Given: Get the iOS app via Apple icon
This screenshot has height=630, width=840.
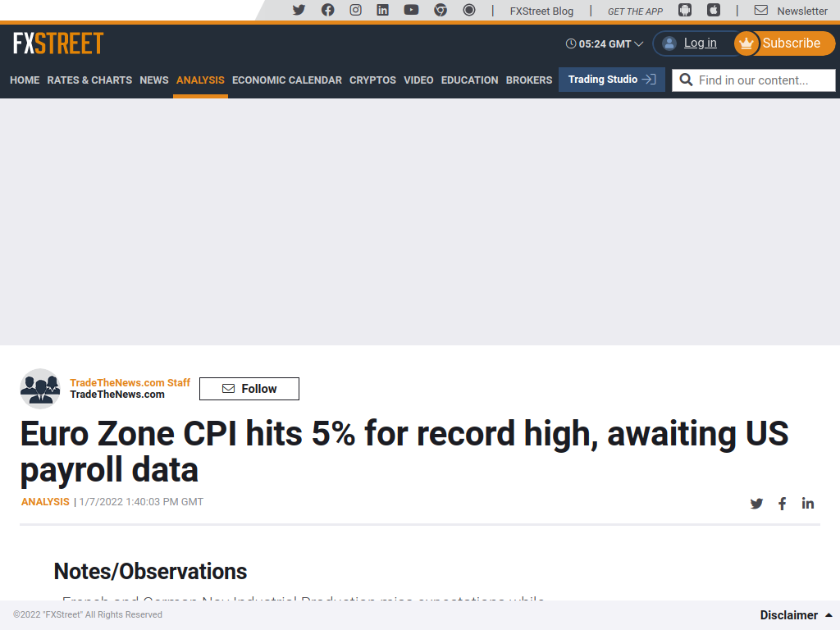Looking at the screenshot, I should tap(714, 10).
